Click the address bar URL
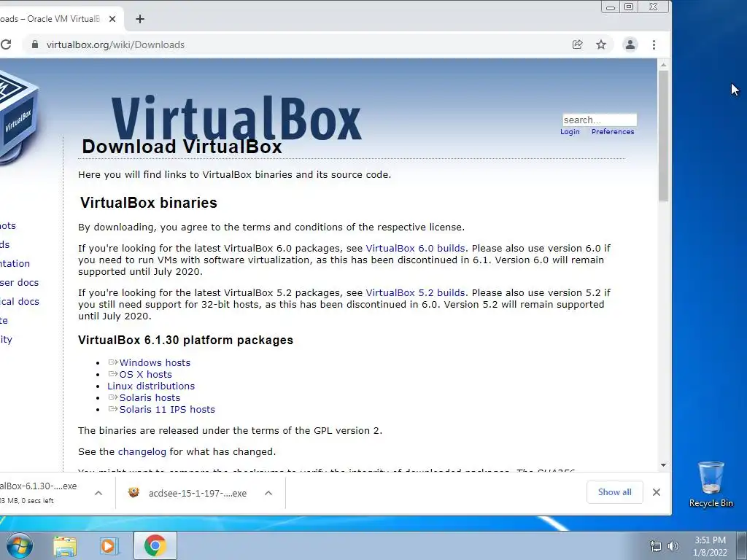This screenshot has width=747, height=560. tap(115, 44)
